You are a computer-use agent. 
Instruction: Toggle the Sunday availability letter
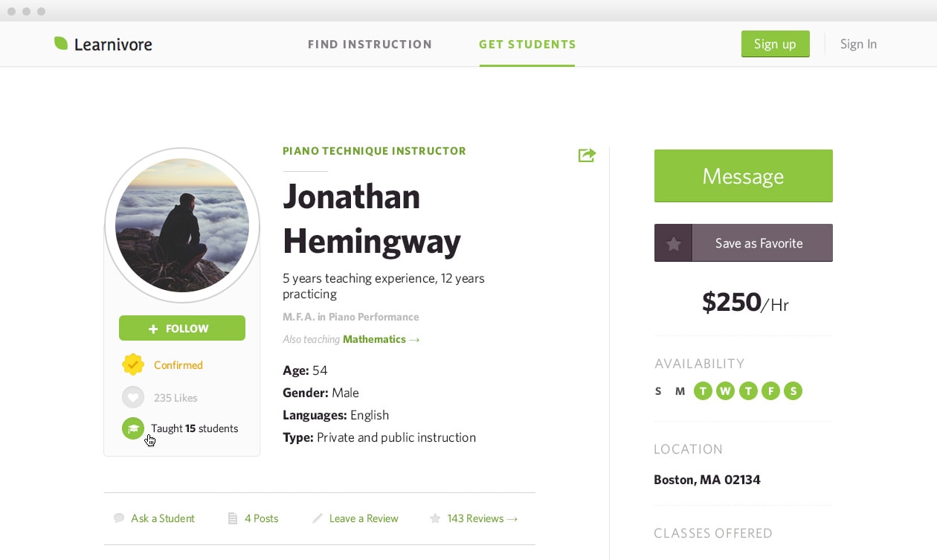point(658,390)
